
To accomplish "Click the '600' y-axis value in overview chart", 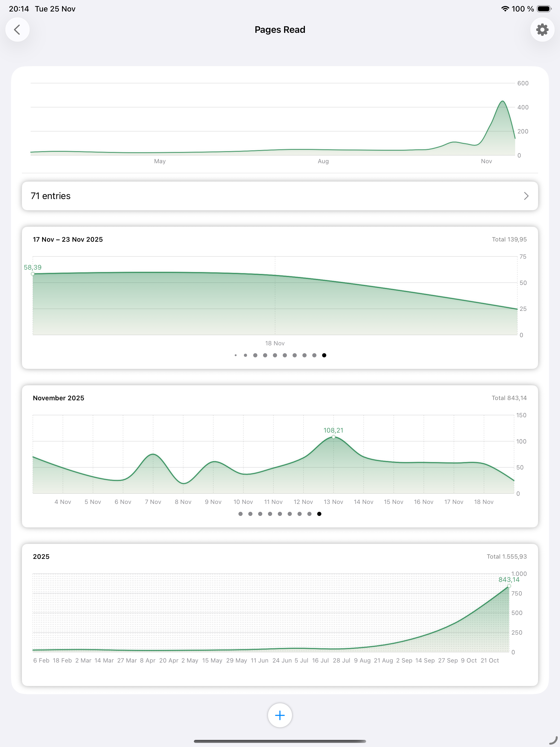I will click(x=523, y=83).
